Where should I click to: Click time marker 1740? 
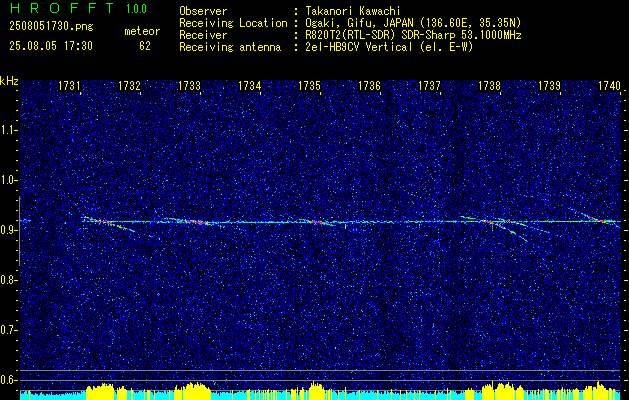click(x=609, y=86)
